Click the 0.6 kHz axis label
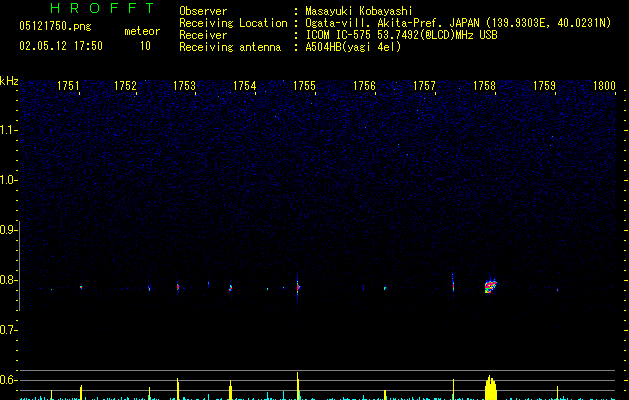Viewport: 629px width, 400px height. (8, 380)
